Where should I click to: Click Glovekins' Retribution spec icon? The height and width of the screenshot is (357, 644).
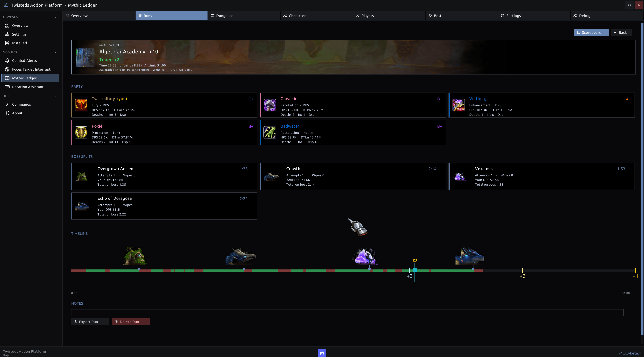click(x=270, y=105)
